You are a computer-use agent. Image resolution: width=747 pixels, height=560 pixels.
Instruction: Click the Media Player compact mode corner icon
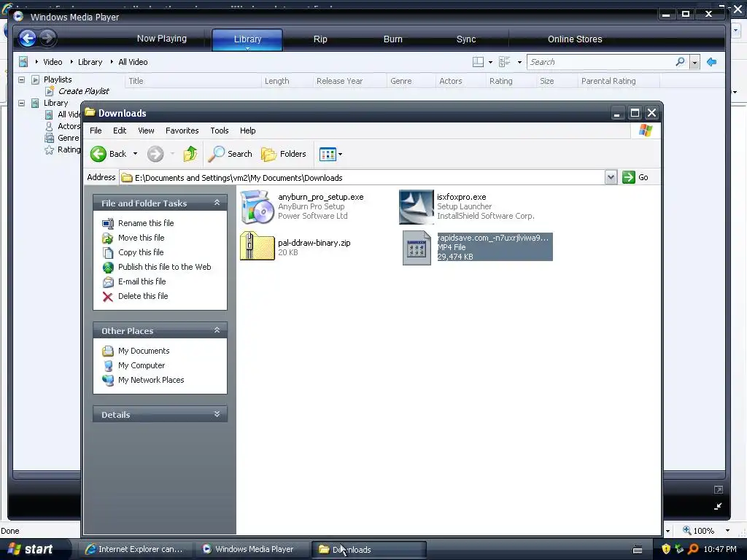pyautogui.click(x=718, y=507)
